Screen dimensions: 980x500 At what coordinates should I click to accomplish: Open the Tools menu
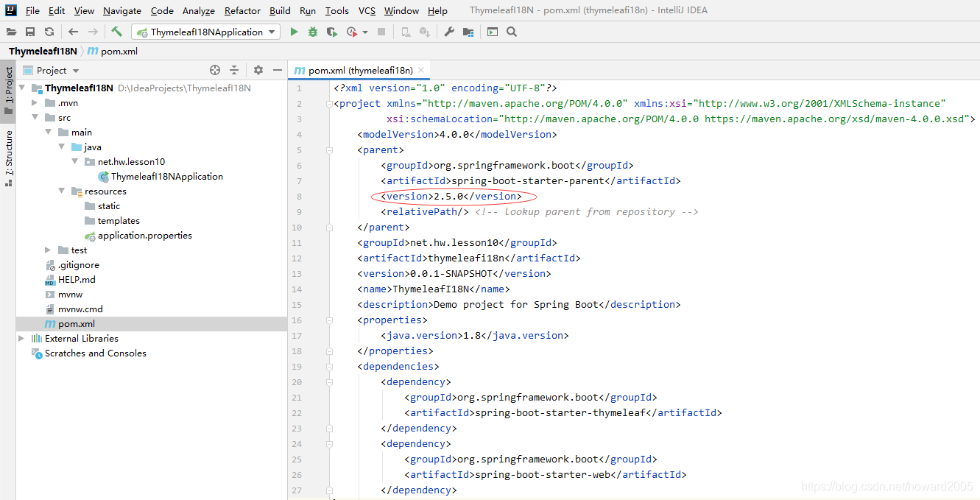pyautogui.click(x=337, y=10)
